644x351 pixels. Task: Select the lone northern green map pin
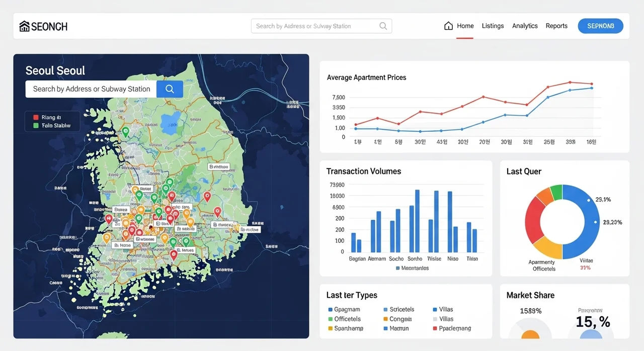pos(126,131)
